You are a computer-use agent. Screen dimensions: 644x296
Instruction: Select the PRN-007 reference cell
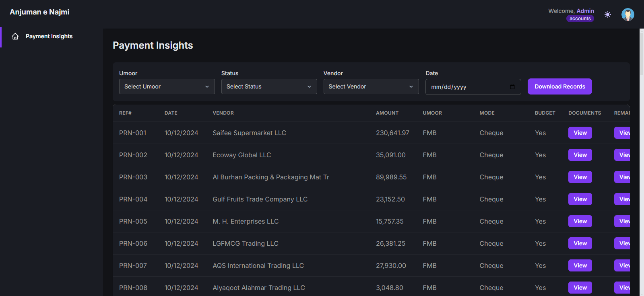(x=133, y=265)
